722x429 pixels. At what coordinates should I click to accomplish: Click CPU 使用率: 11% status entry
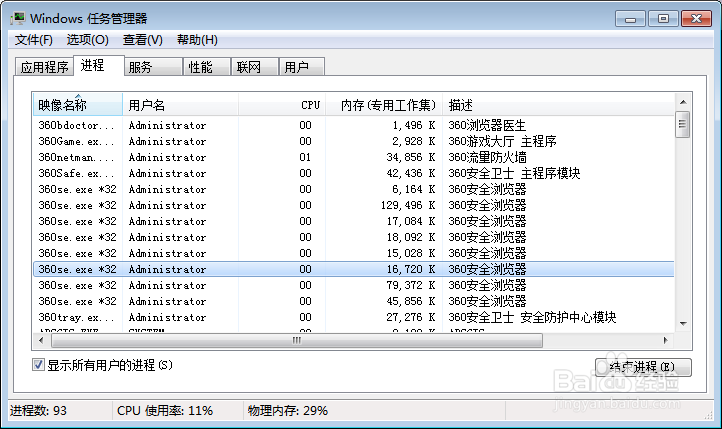[x=165, y=411]
